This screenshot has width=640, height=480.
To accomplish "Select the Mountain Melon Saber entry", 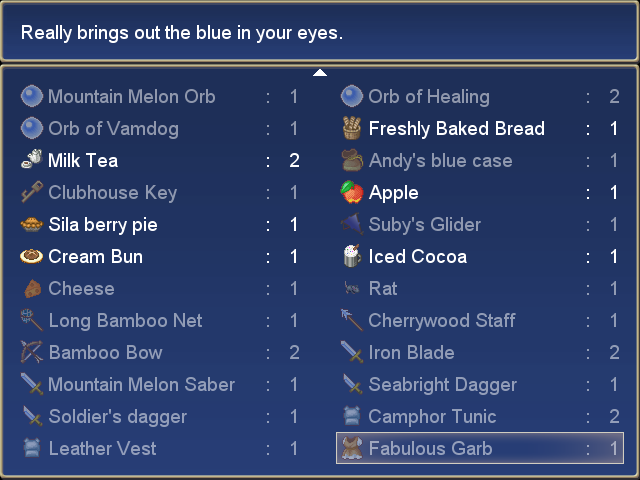I will (160, 384).
